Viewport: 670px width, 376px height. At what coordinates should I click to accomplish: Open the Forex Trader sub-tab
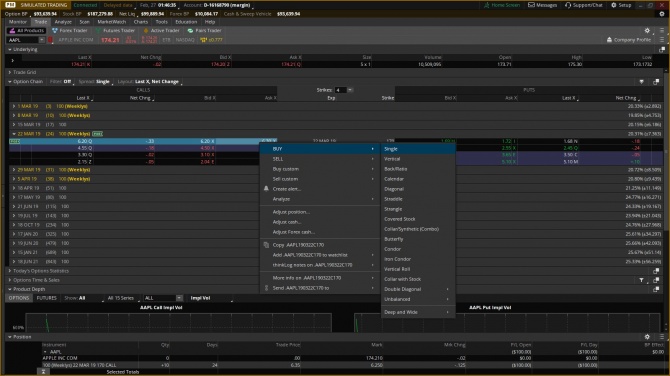(x=70, y=31)
